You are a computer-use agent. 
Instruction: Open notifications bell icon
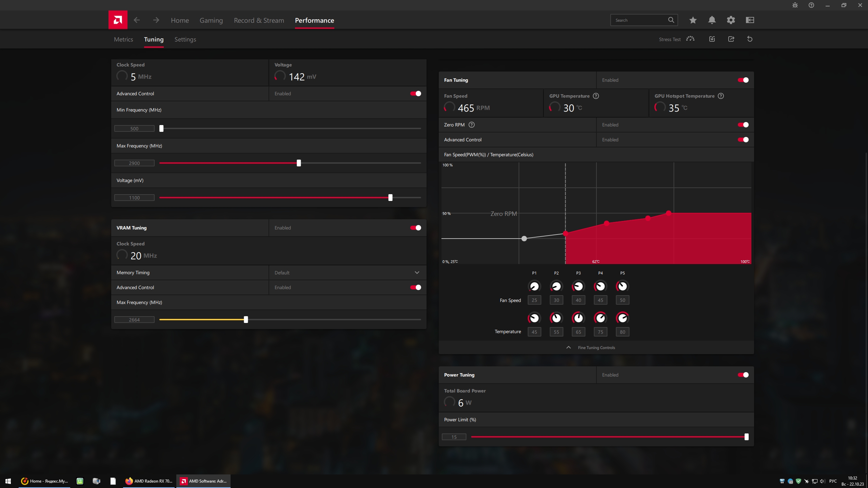pos(712,20)
